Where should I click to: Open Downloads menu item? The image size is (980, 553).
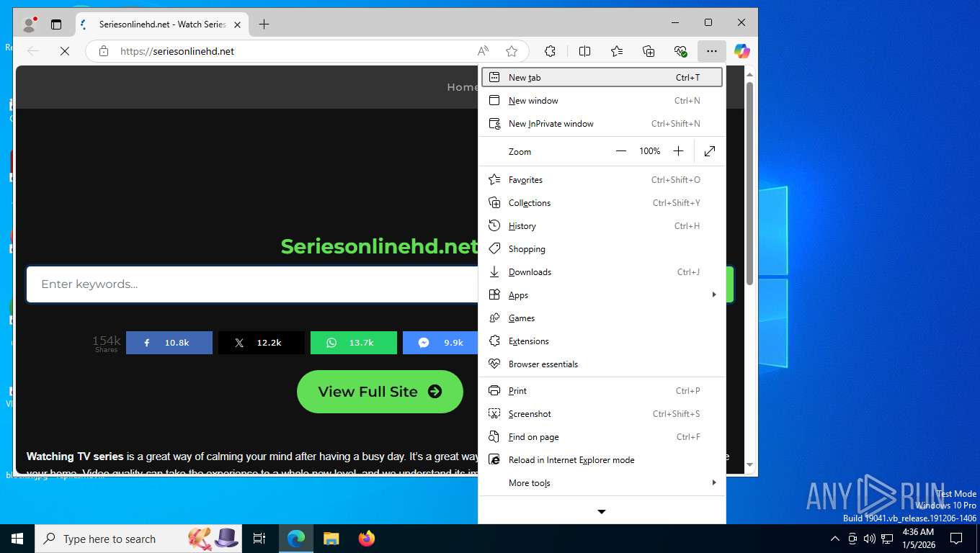click(x=602, y=272)
